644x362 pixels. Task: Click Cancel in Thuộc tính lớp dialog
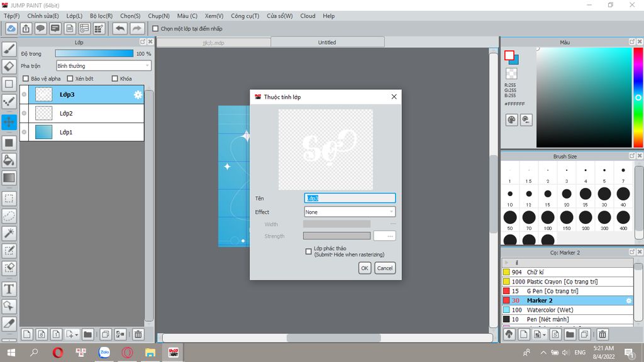click(385, 268)
